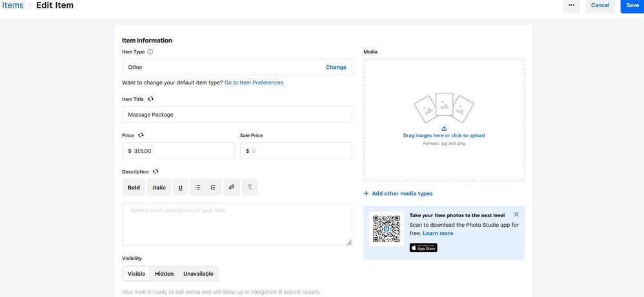This screenshot has width=644, height=297.
Task: Add a hyperlink to the description
Action: 232,187
